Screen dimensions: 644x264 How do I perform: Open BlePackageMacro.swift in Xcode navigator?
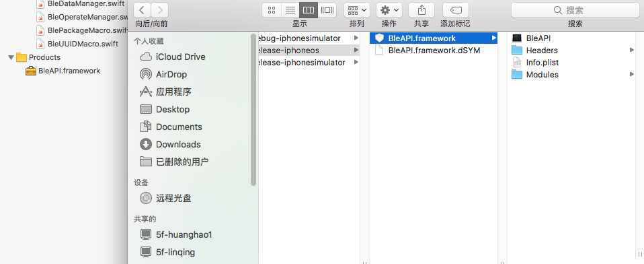[x=82, y=30]
